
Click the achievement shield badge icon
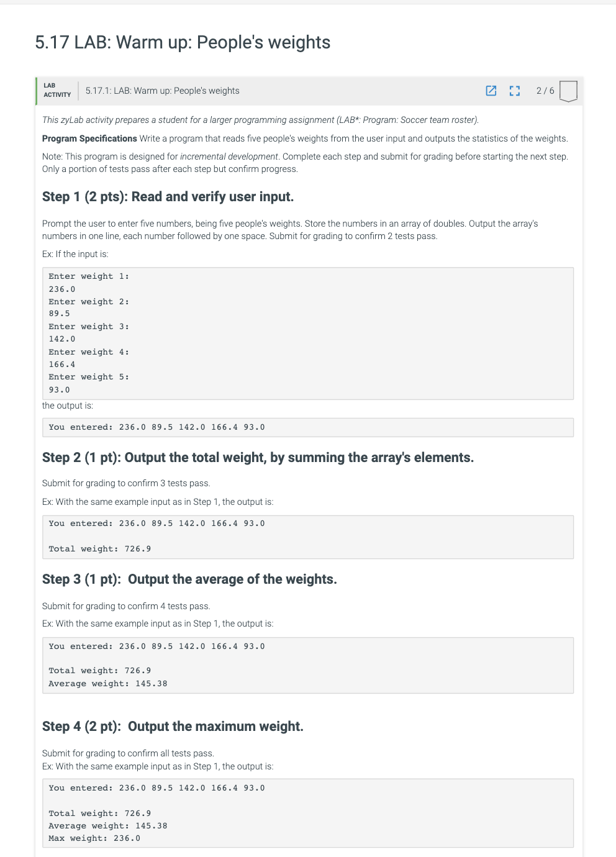[568, 91]
